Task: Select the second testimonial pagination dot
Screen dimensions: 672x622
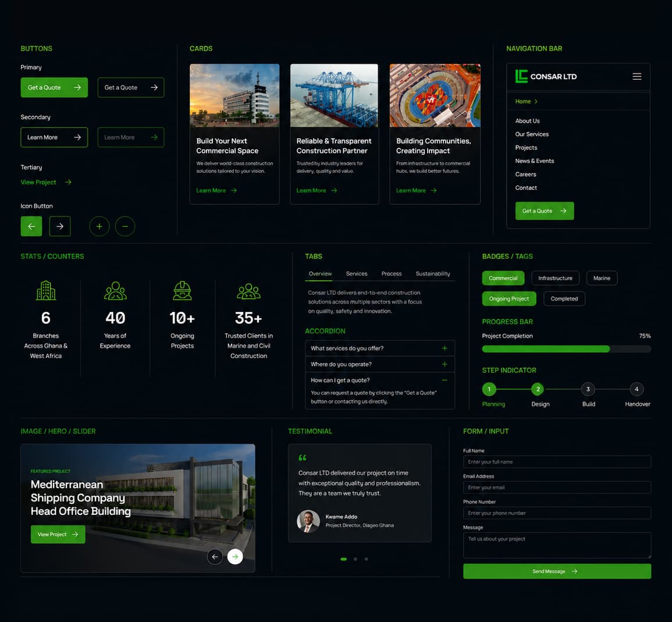Action: click(x=355, y=559)
